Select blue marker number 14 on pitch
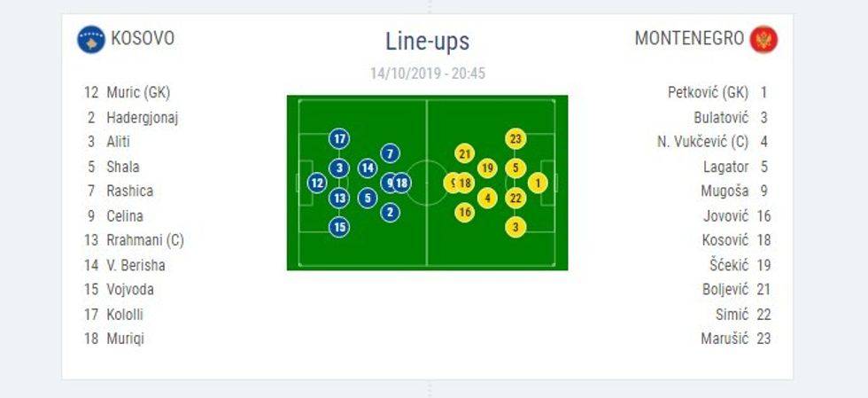 [368, 168]
